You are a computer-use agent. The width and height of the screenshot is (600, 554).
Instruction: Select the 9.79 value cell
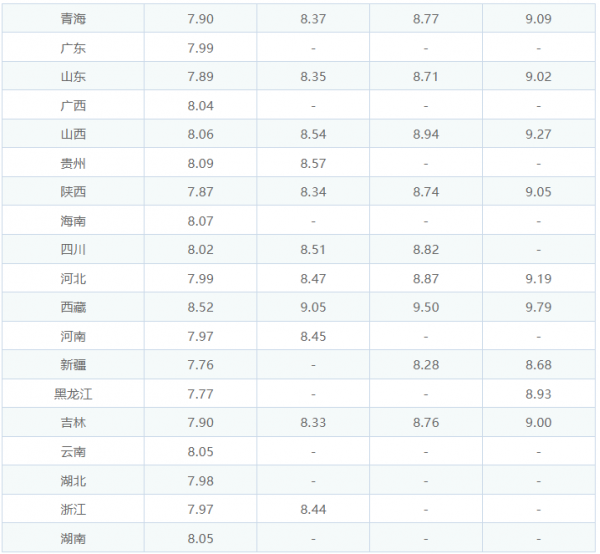click(x=538, y=307)
